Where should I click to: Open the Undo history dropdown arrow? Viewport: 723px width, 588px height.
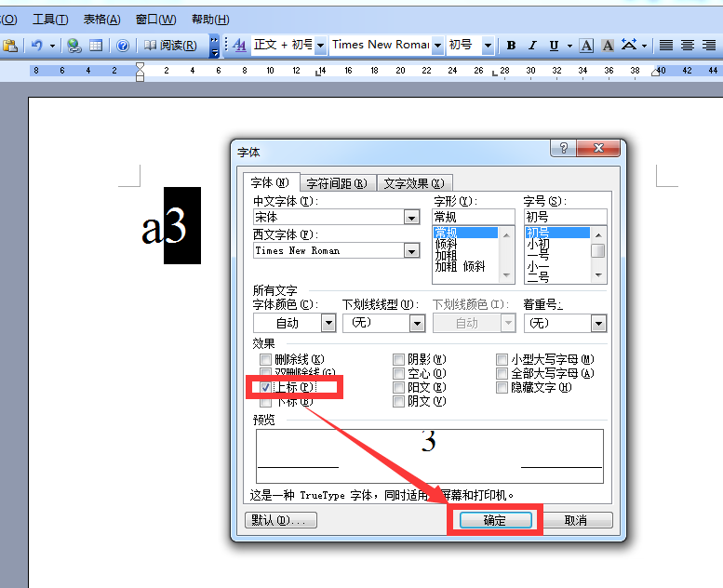52,46
